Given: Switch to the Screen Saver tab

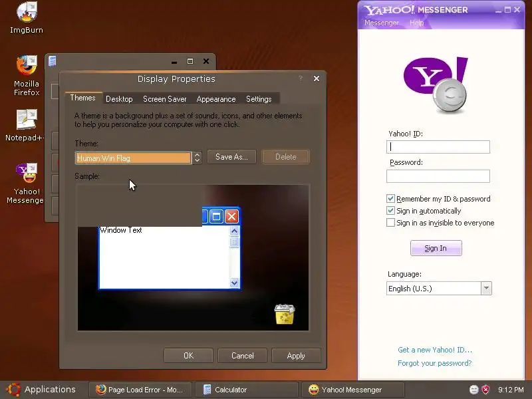Looking at the screenshot, I should 164,99.
